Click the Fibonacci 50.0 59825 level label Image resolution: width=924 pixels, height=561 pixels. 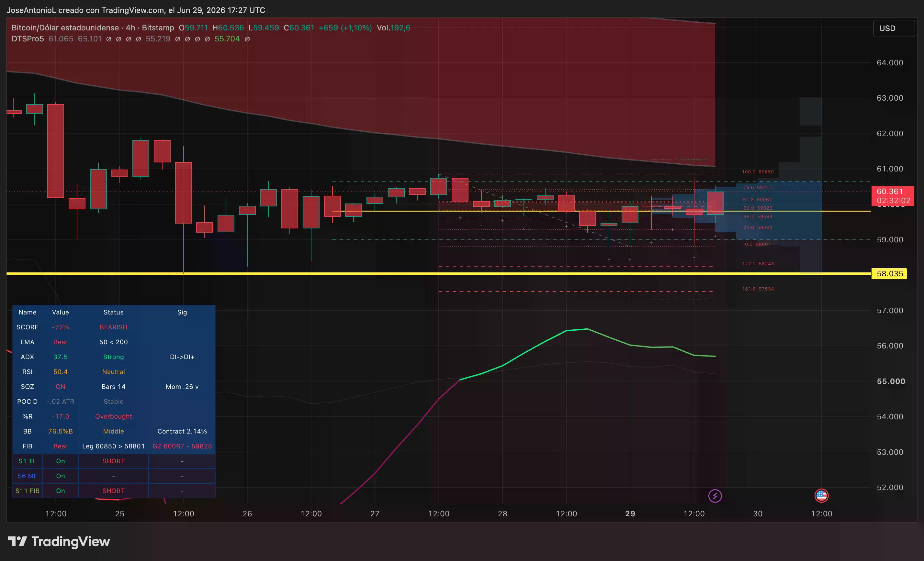[758, 208]
